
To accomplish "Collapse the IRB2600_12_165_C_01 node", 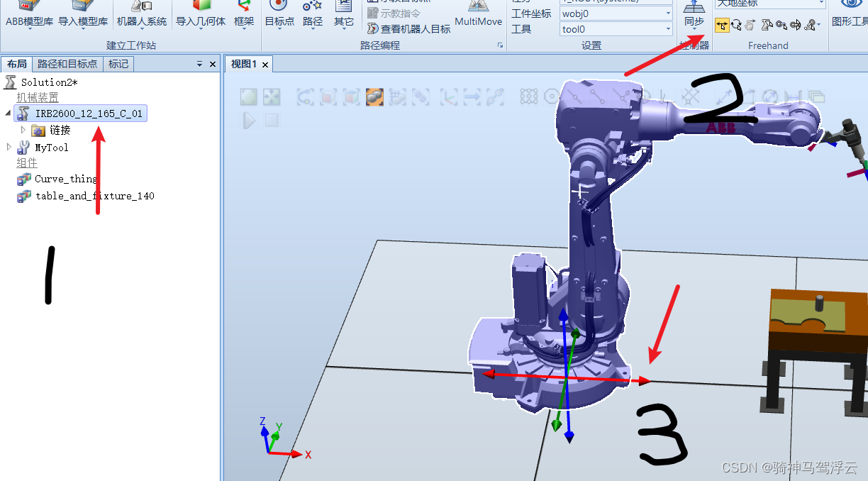I will (x=8, y=113).
